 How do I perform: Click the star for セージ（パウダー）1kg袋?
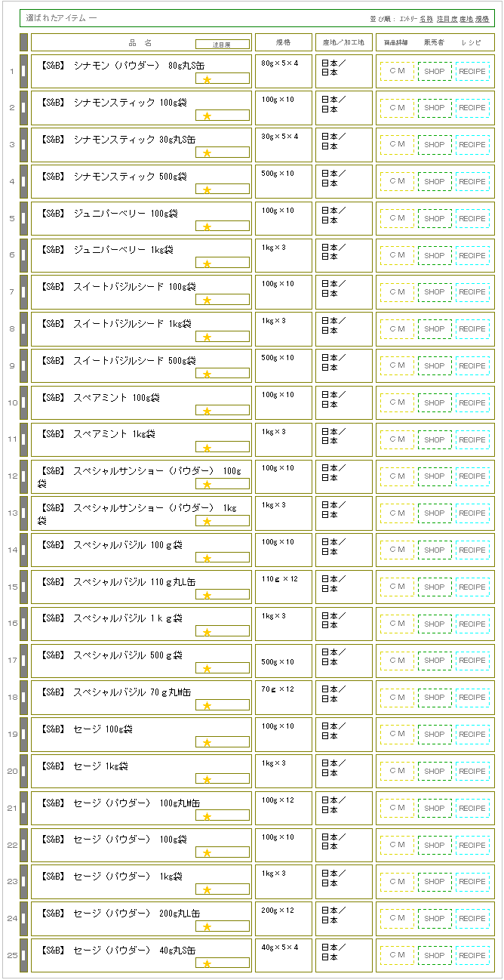[207, 890]
